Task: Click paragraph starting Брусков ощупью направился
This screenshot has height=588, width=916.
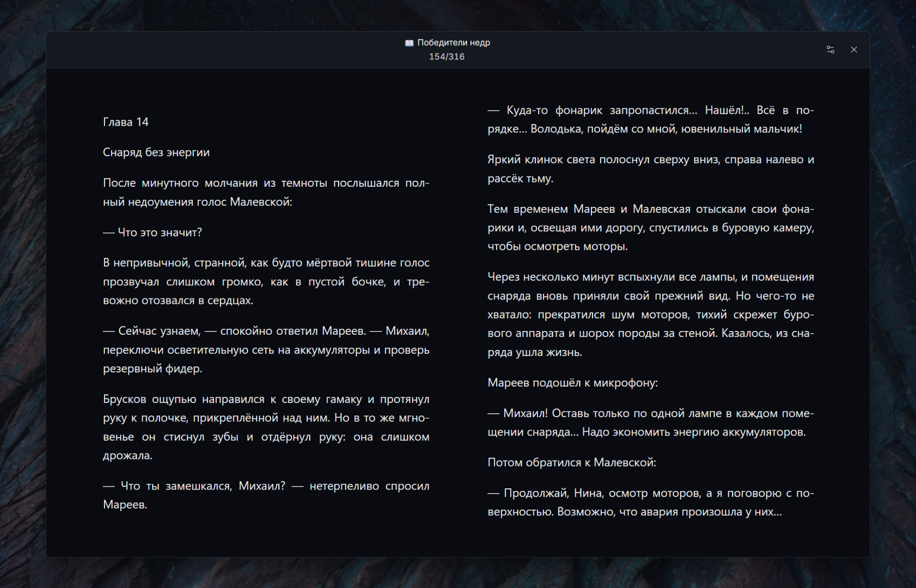Action: click(266, 427)
